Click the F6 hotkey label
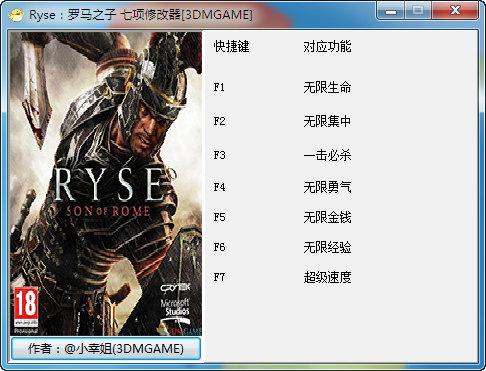This screenshot has height=371, width=486. coord(219,247)
